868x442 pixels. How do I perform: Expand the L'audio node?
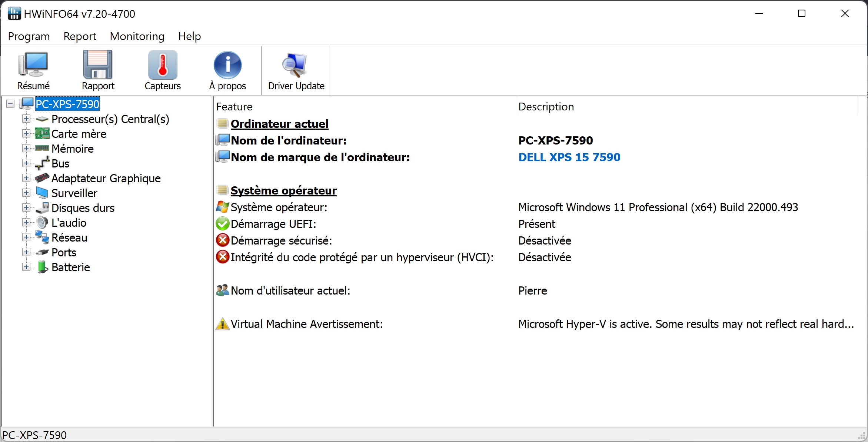pos(26,222)
